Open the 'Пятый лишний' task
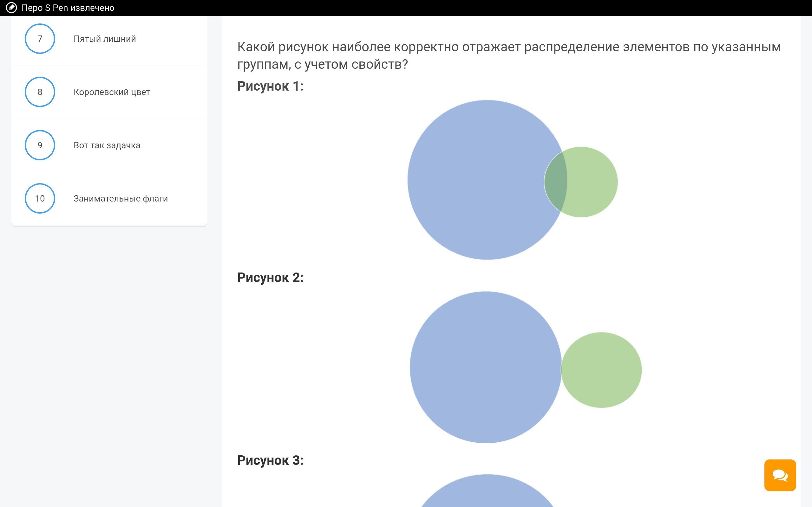 [105, 39]
